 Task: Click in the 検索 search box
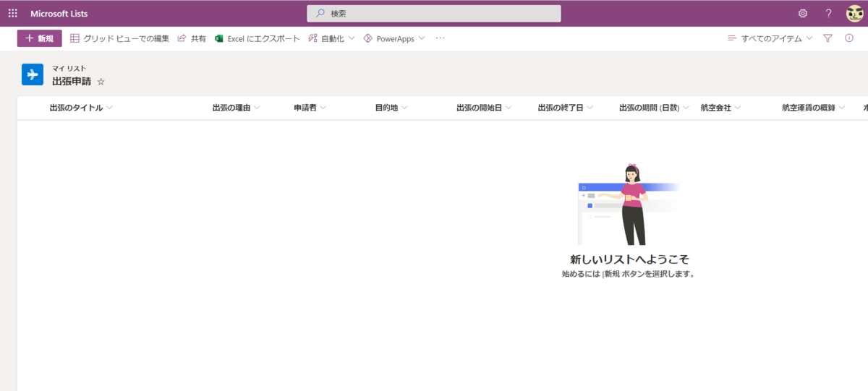(434, 13)
